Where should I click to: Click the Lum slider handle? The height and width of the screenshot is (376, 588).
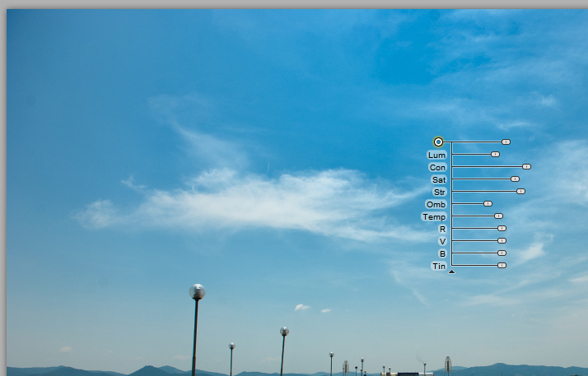click(x=496, y=155)
